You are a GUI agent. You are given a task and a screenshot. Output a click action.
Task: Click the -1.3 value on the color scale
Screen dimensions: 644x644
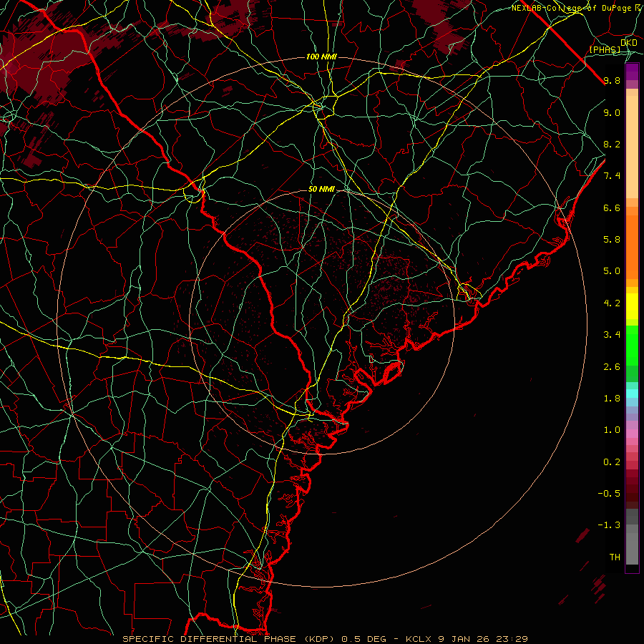click(609, 525)
